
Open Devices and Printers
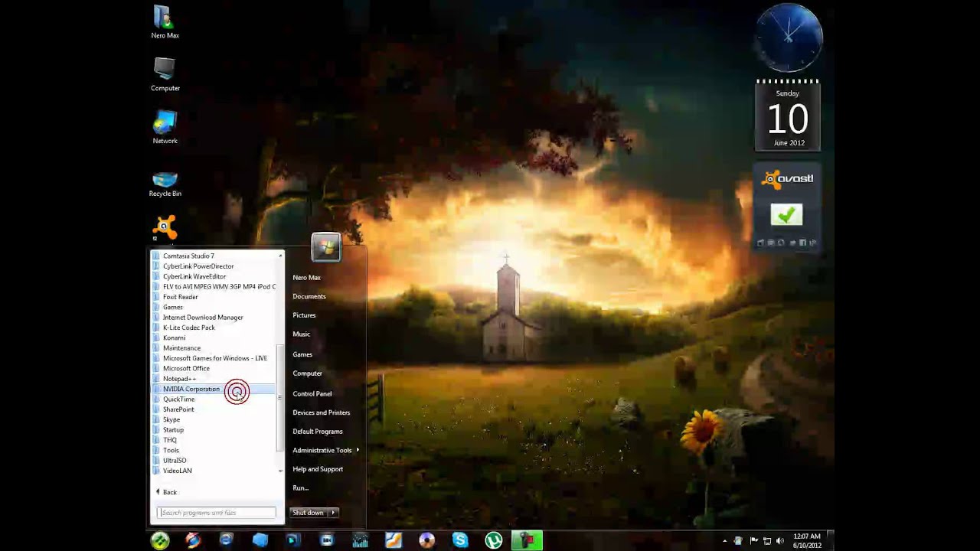[x=322, y=412]
